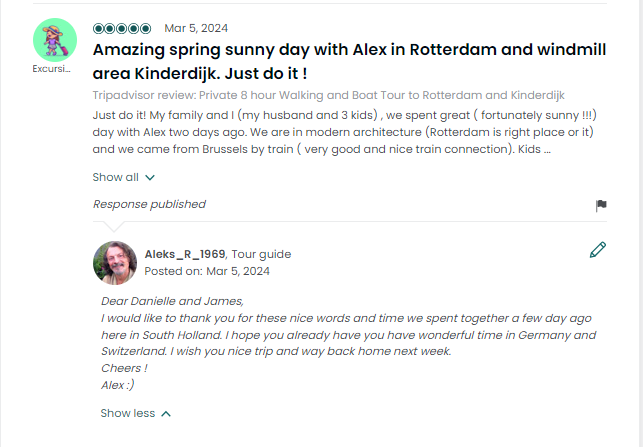The height and width of the screenshot is (447, 643).
Task: Click the Posted on: Mar 5, 2024 text
Action: 207,271
